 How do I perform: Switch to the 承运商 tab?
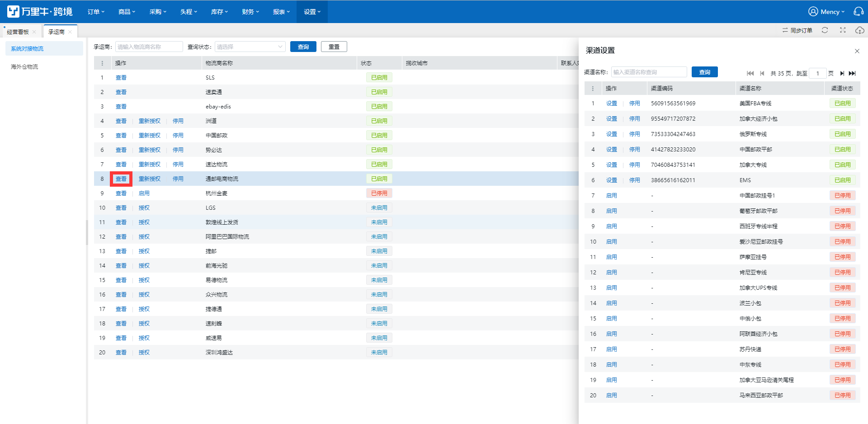57,32
